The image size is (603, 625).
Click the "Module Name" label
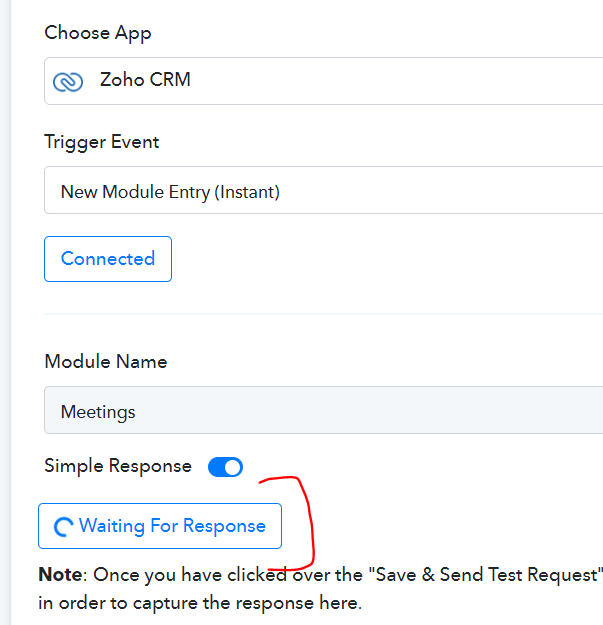(x=106, y=362)
